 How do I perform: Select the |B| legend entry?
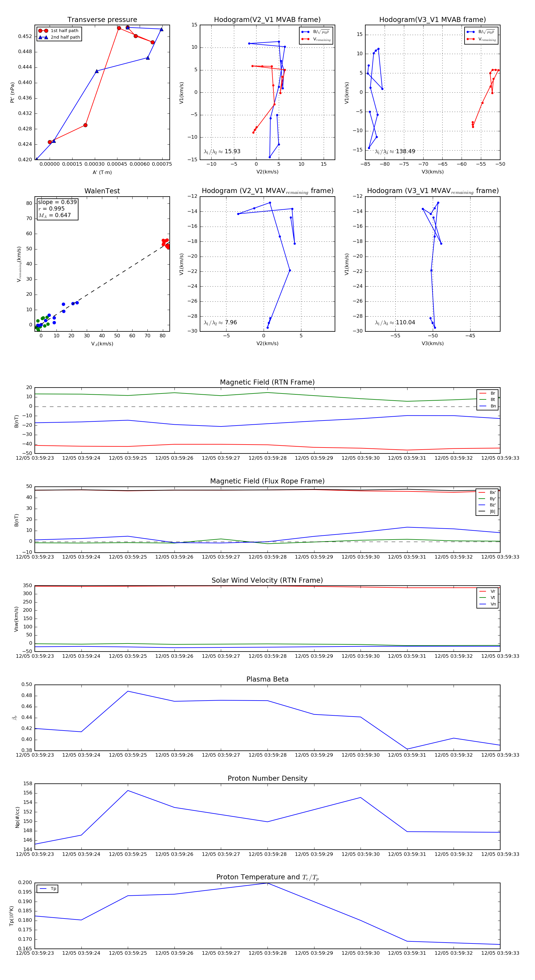click(x=487, y=512)
